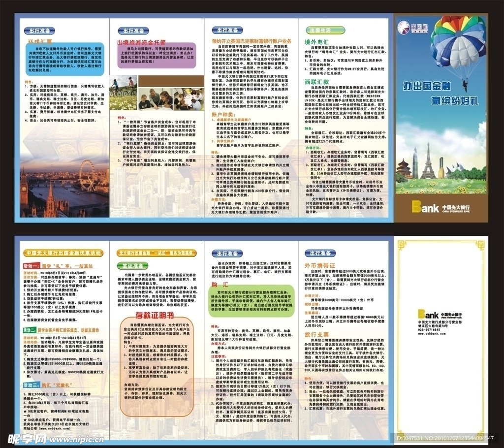Click the 环球汇票 heading
504x448 pixels.
tap(40, 41)
